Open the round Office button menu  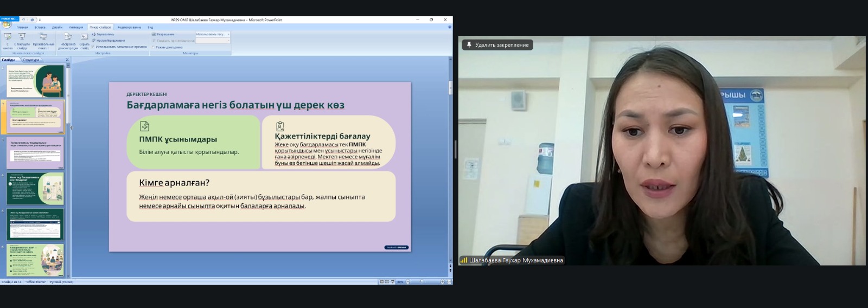(7, 23)
